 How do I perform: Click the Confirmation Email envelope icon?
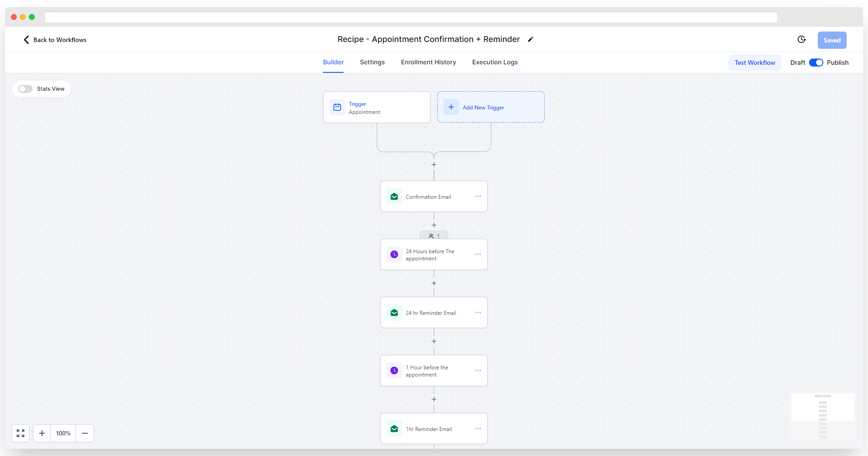pos(394,197)
